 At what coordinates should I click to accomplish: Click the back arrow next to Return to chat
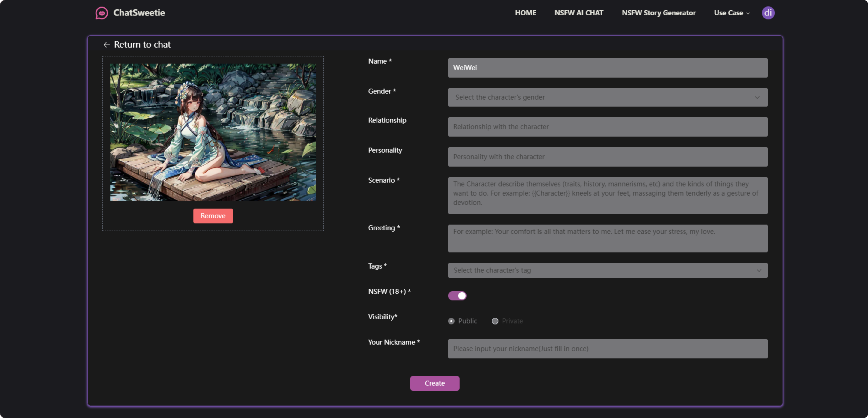[107, 45]
